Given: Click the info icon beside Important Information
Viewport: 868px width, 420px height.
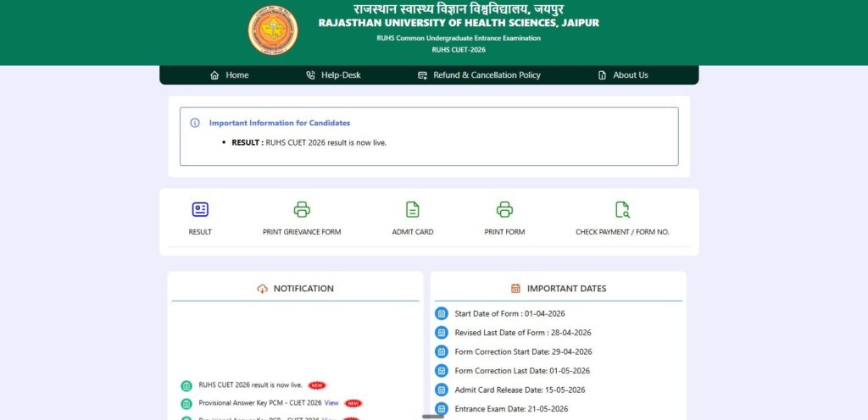Looking at the screenshot, I should point(195,123).
